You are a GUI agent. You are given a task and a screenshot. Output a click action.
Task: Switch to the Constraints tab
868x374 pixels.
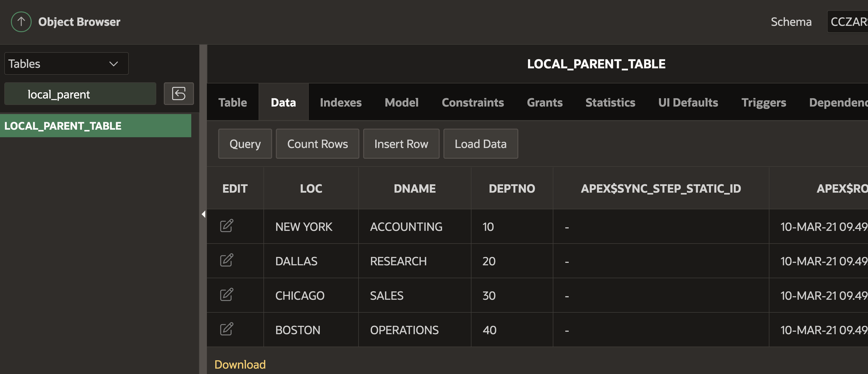[x=473, y=102]
